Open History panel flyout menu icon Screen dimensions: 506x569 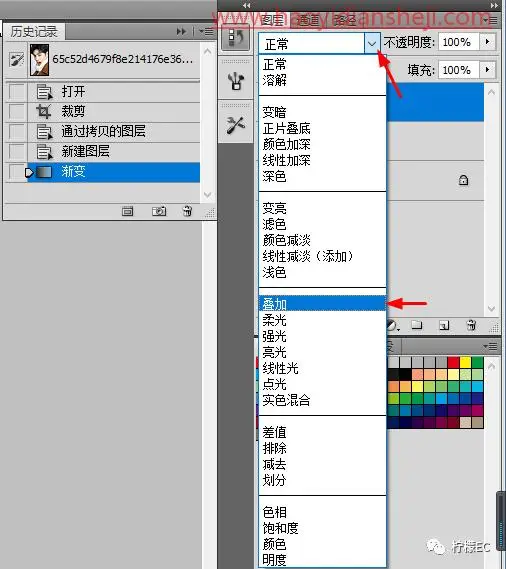click(206, 32)
